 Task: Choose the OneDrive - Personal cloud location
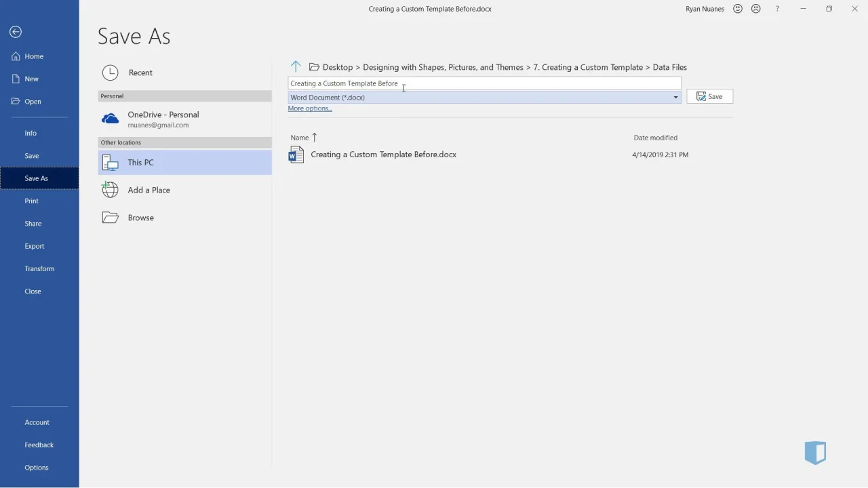[x=163, y=119]
